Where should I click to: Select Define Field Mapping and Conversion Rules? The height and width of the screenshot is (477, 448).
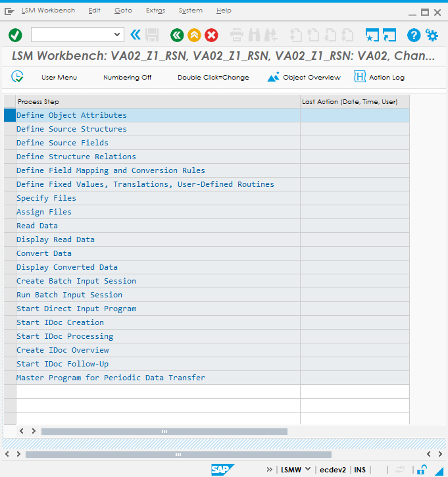111,170
